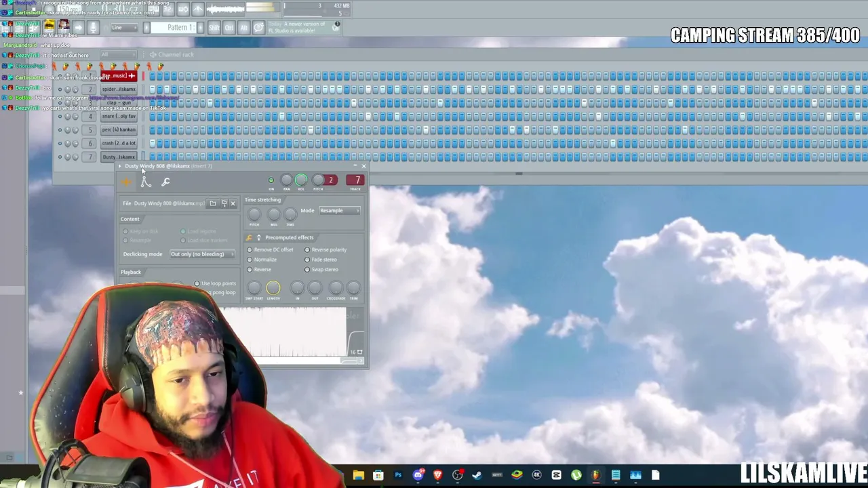The width and height of the screenshot is (868, 488).
Task: Click mixer track number 5 for perc channel
Action: [90, 130]
